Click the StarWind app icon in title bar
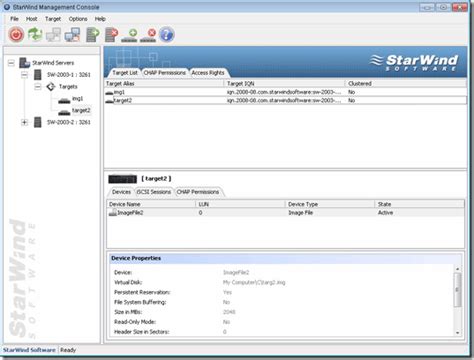474x360 pixels. [7, 7]
